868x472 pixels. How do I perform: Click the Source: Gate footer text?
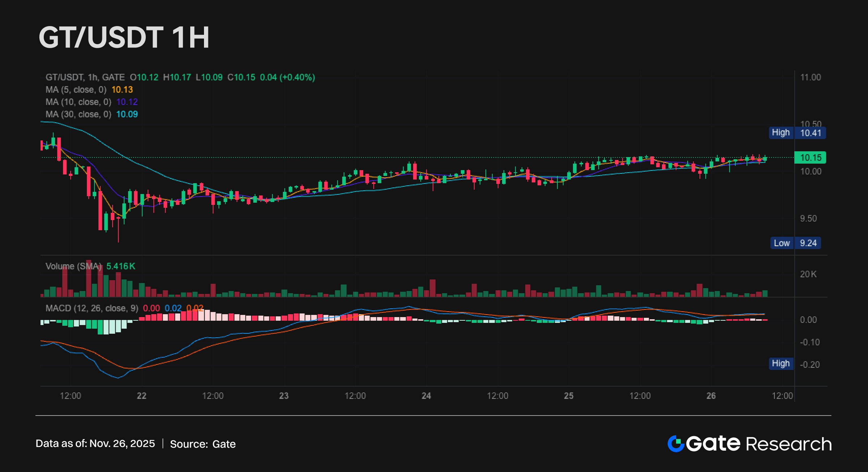click(x=203, y=444)
